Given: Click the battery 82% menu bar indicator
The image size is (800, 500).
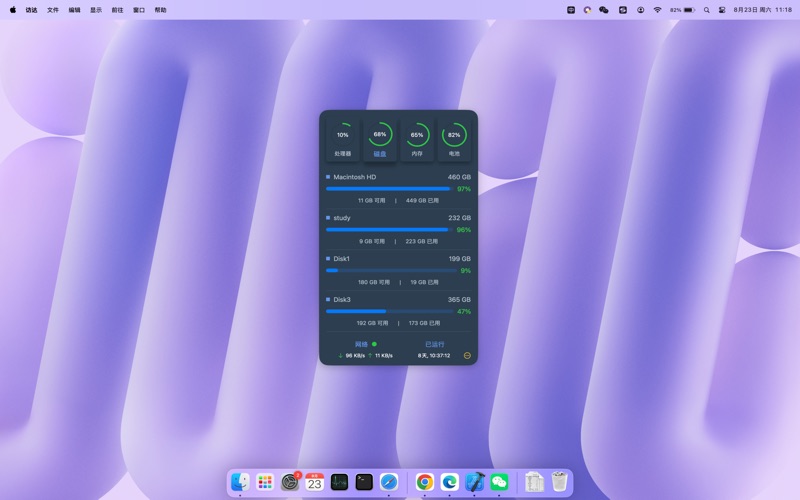Looking at the screenshot, I should pyautogui.click(x=683, y=10).
